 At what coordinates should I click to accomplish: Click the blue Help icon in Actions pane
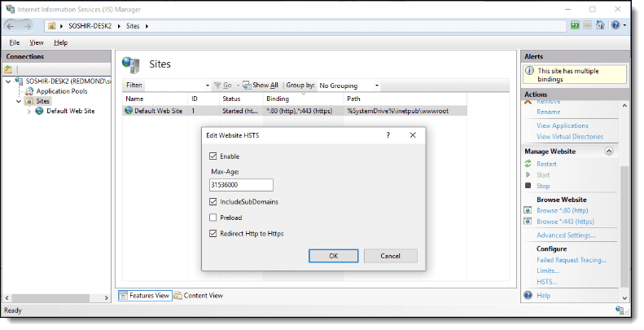(x=528, y=295)
